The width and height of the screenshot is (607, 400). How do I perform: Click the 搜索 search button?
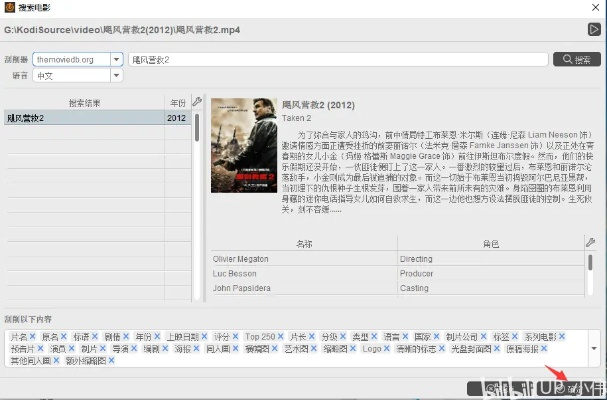coord(577,59)
